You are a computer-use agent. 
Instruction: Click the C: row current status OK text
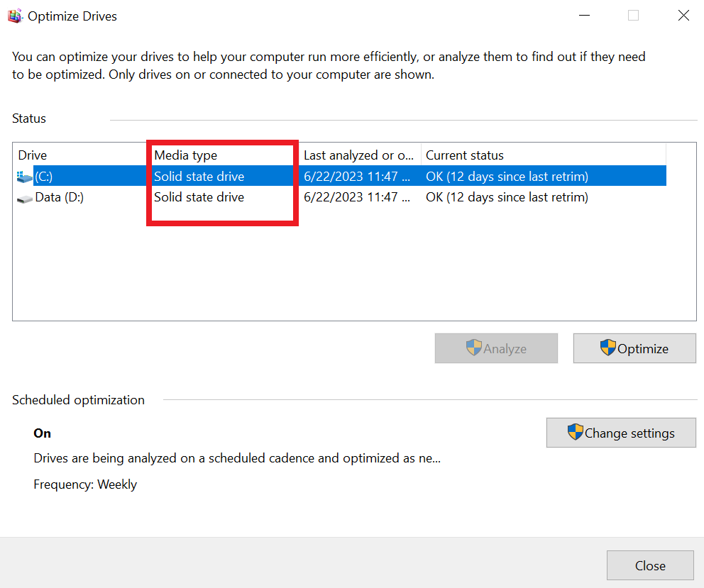pos(507,177)
